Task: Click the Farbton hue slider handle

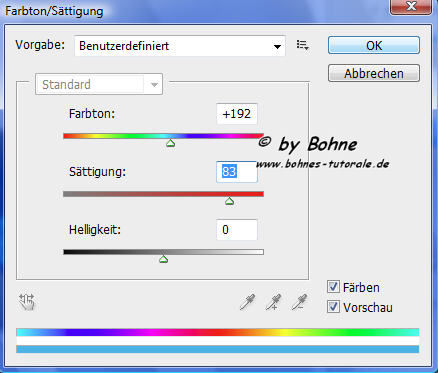Action: pyautogui.click(x=171, y=143)
